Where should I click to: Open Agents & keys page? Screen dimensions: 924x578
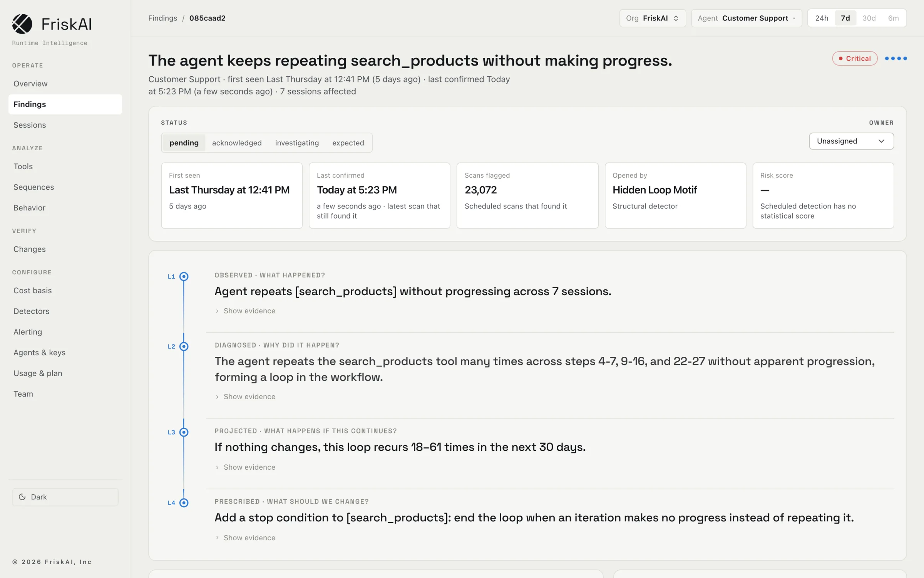tap(65, 353)
